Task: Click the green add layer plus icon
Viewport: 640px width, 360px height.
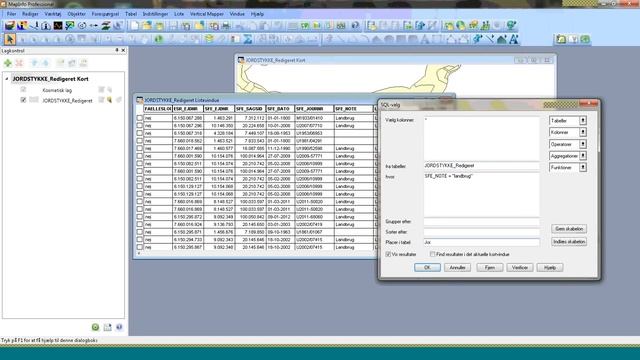Action: (8, 63)
